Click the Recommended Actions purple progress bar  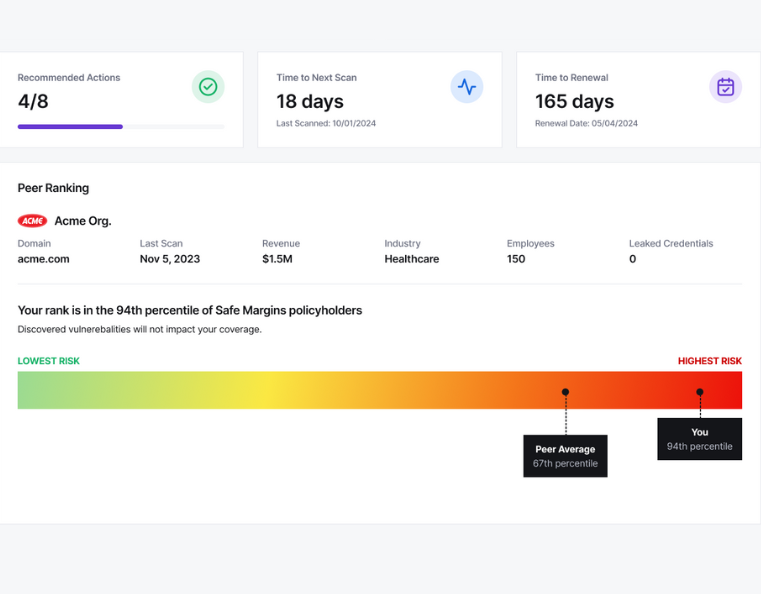point(121,127)
